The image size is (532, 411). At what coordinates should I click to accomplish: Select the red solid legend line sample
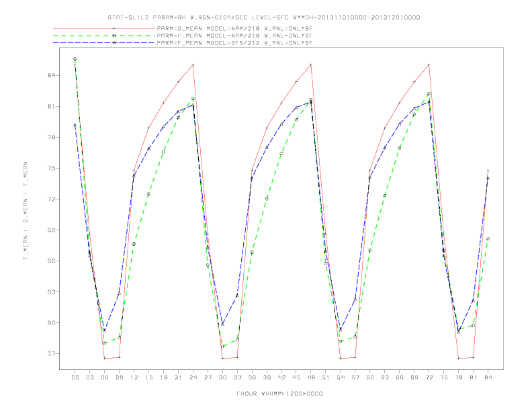point(104,28)
